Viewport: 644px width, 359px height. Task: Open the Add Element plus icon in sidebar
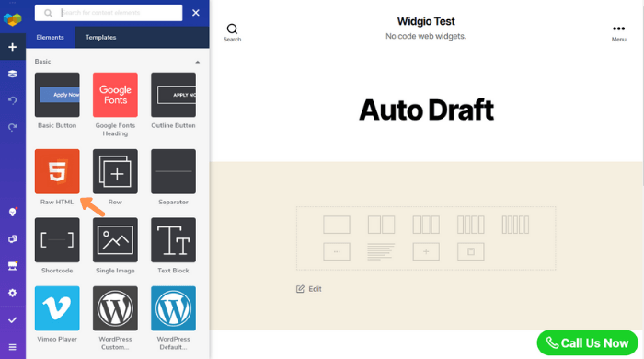tap(12, 47)
